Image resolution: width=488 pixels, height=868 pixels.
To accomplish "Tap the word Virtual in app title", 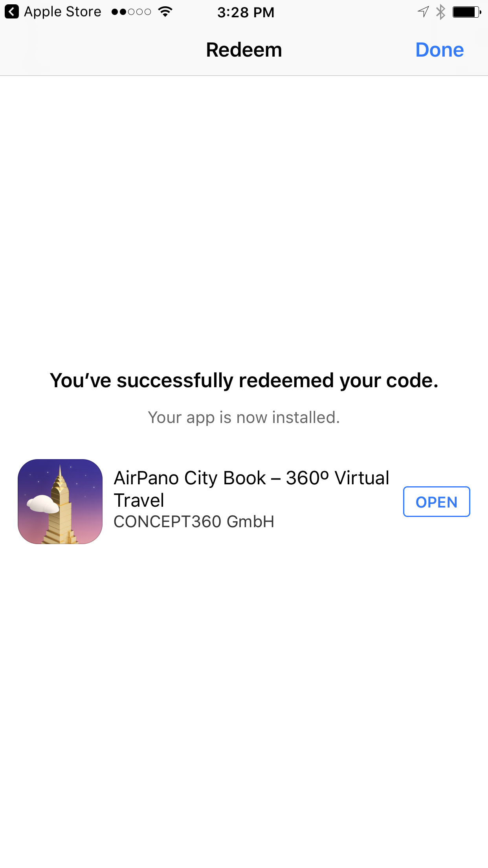I will [362, 478].
